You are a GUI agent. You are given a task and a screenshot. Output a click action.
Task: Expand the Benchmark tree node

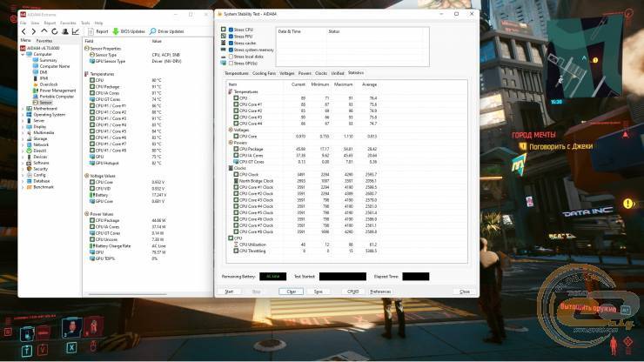point(23,187)
